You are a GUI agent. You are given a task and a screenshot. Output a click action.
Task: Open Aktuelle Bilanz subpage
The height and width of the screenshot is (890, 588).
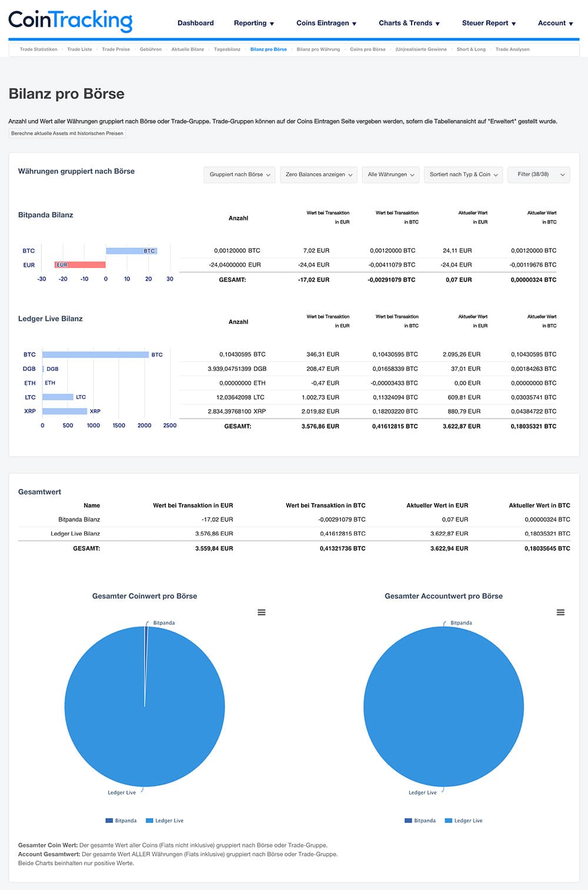(188, 49)
